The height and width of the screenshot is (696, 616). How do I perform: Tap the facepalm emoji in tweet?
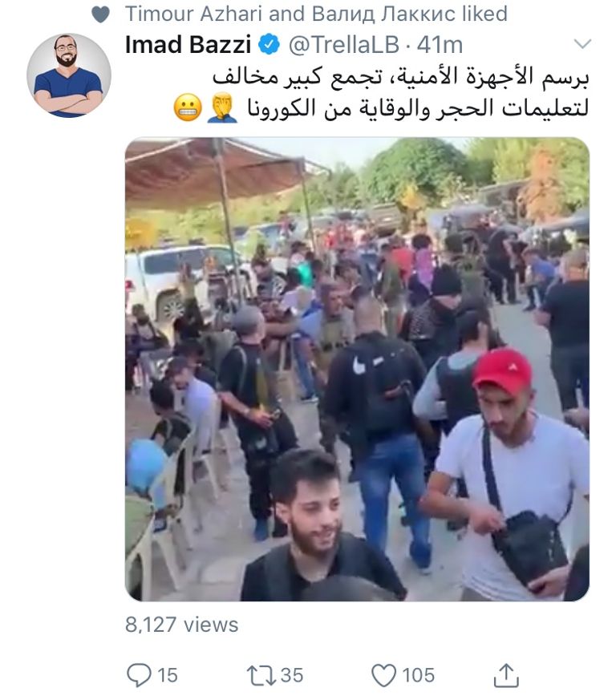(x=222, y=107)
